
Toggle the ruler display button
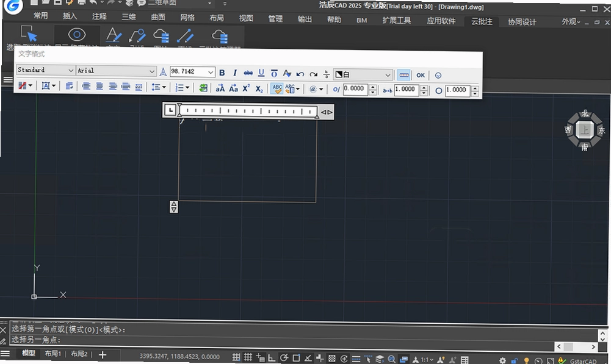404,75
